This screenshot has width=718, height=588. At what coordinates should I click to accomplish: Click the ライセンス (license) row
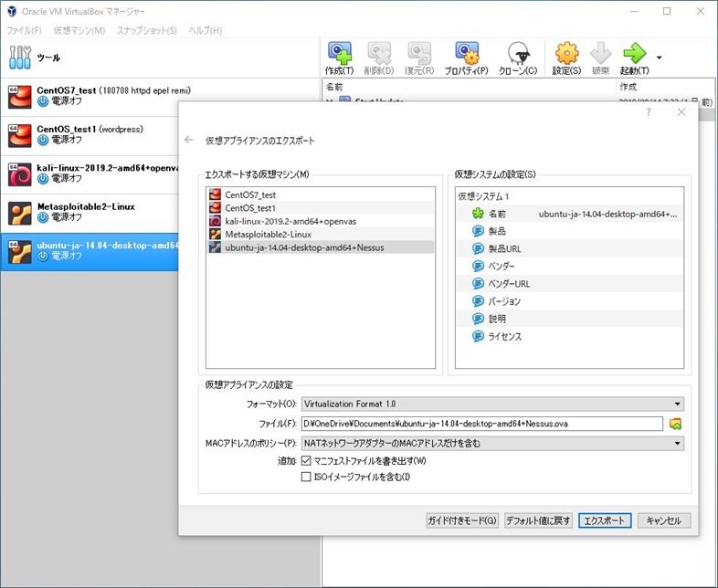point(569,336)
